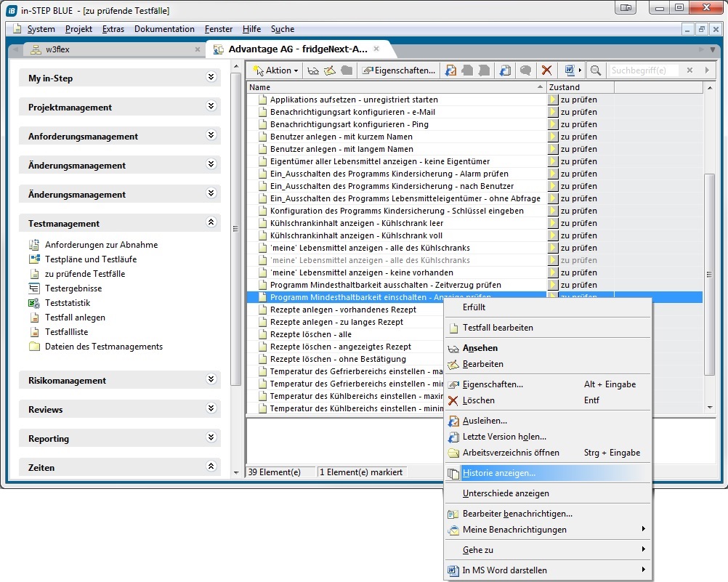The image size is (728, 582).
Task: Click the glasses view icon in toolbar
Action: click(x=313, y=70)
